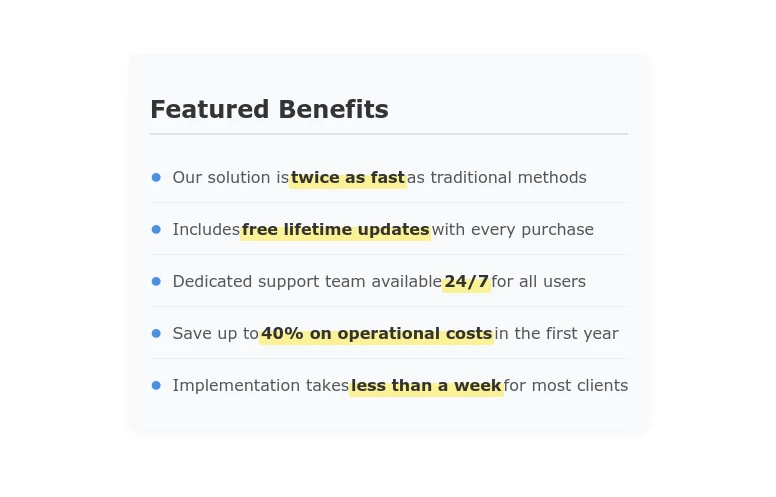Click the "Featured Benefits" heading
Image resolution: width=776 pixels, height=497 pixels.
269,110
